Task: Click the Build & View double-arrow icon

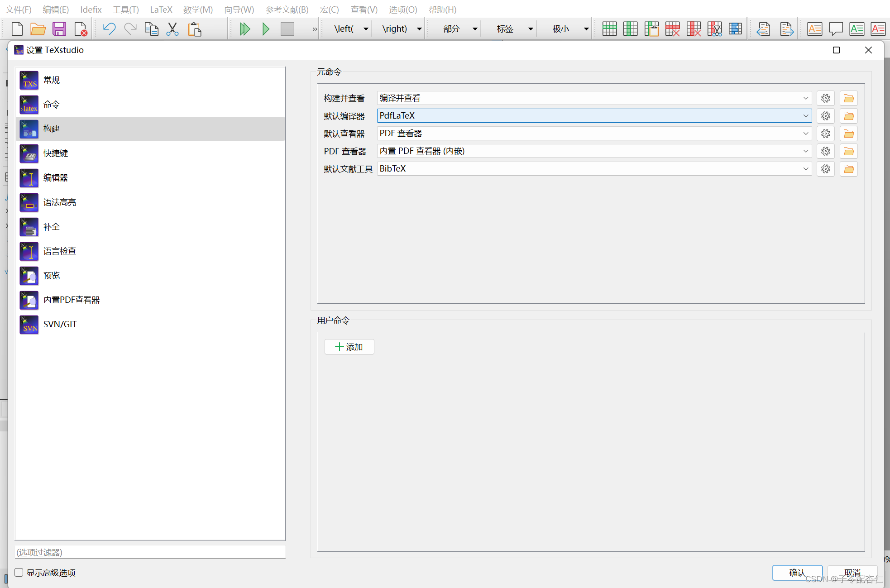Action: (245, 29)
